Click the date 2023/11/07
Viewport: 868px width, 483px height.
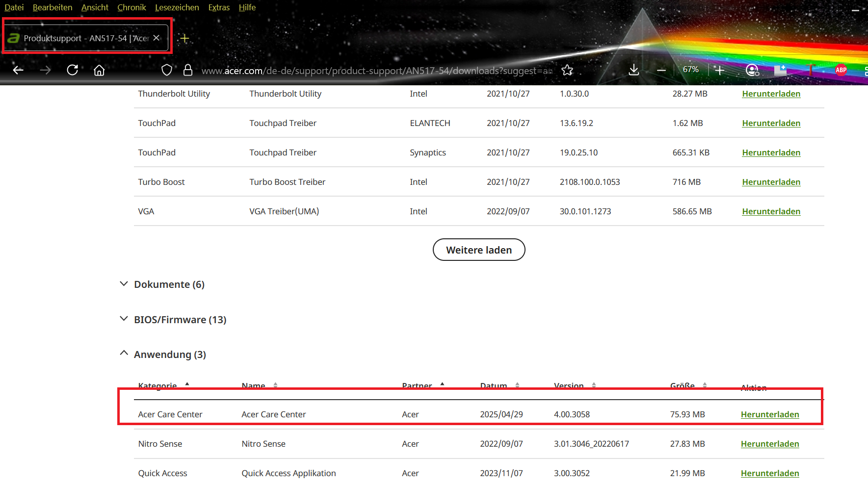(501, 473)
